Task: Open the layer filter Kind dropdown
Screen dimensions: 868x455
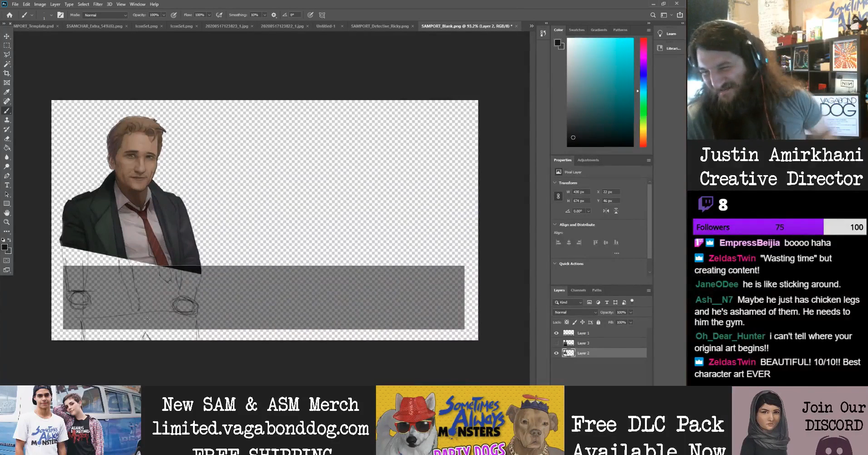Action: click(568, 302)
